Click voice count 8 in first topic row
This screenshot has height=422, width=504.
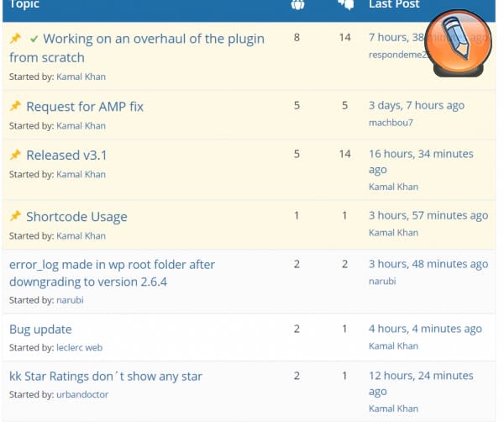point(297,37)
